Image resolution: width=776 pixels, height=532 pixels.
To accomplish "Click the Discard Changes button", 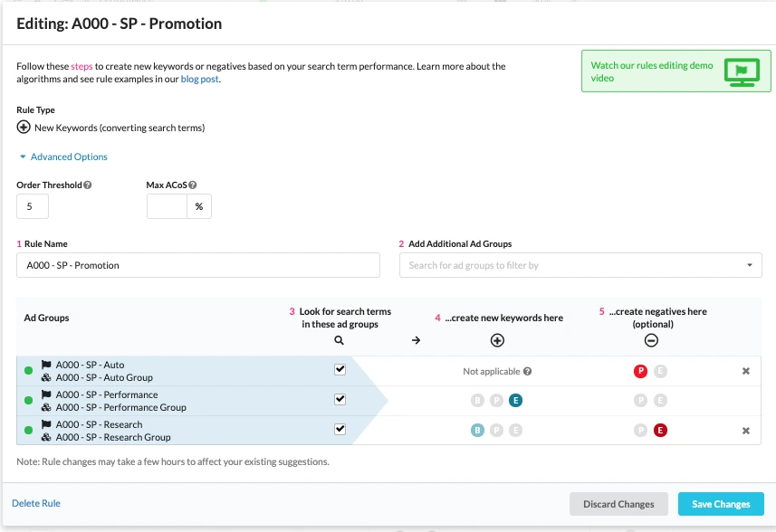I will pos(618,504).
